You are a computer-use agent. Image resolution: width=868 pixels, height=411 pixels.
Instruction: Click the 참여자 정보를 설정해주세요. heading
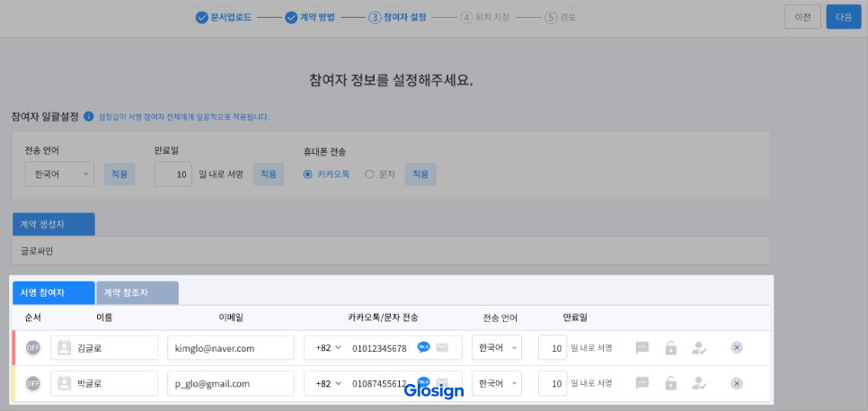point(392,80)
